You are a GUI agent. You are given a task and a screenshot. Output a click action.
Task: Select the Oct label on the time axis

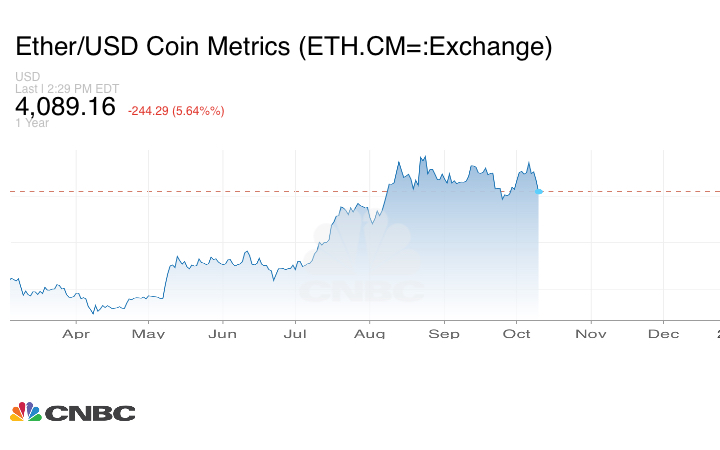point(516,334)
